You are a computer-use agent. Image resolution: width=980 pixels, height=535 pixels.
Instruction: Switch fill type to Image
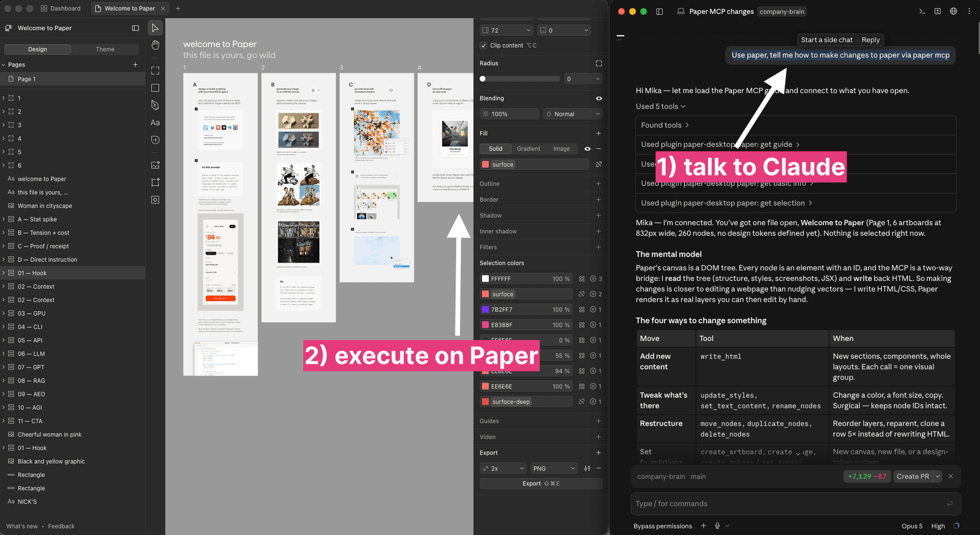(562, 149)
